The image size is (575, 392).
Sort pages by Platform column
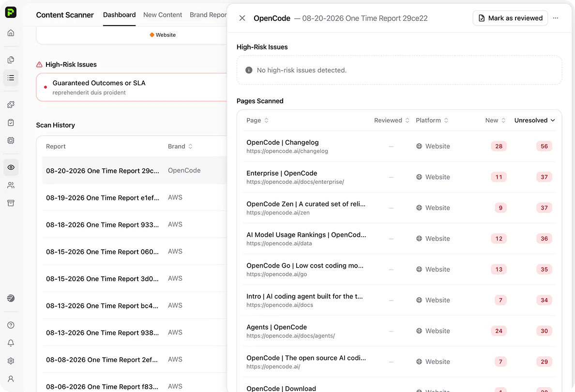[432, 121]
